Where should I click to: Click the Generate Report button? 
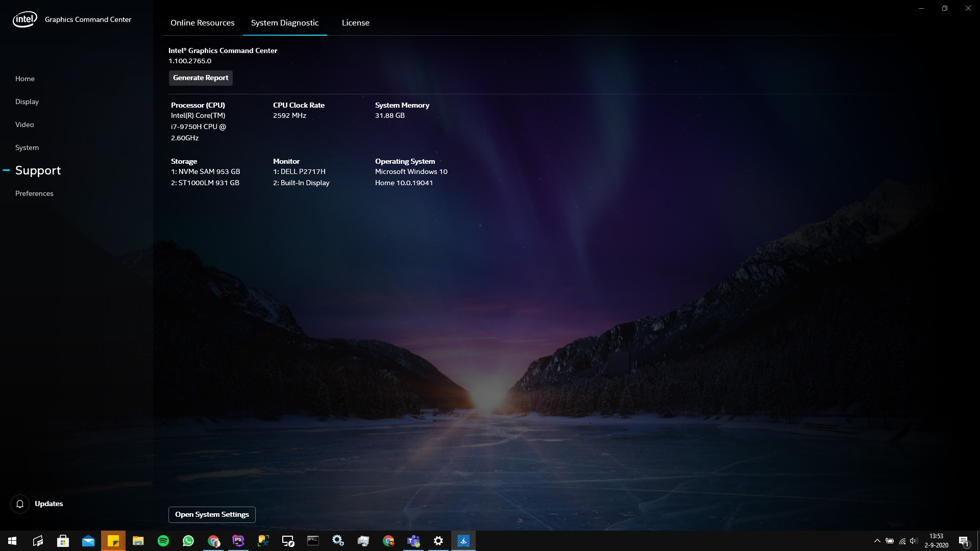tap(201, 78)
